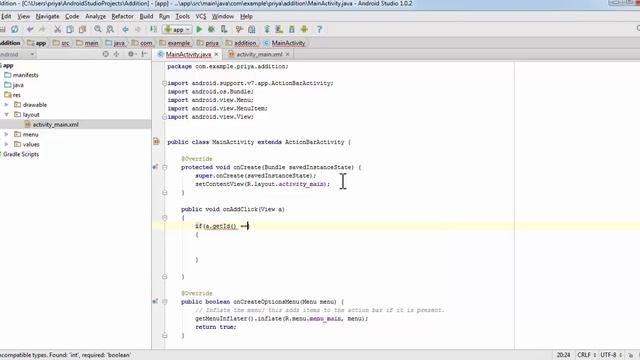The height and width of the screenshot is (360, 640).
Task: Open the Refactor menu
Action: 122,16
